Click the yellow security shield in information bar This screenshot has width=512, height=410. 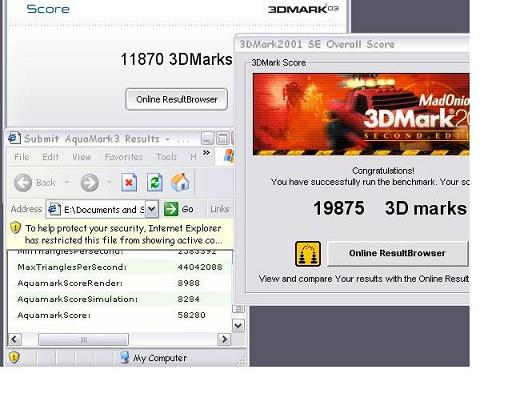[x=15, y=228]
